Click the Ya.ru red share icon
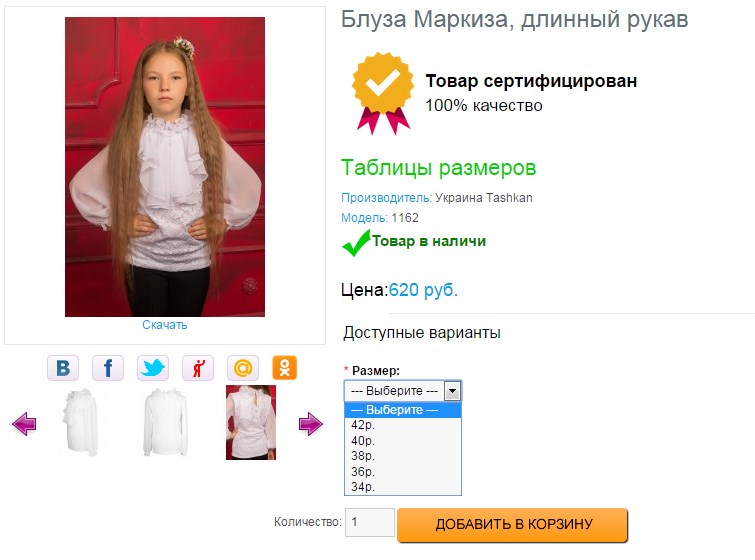755x560 pixels. pos(198,368)
